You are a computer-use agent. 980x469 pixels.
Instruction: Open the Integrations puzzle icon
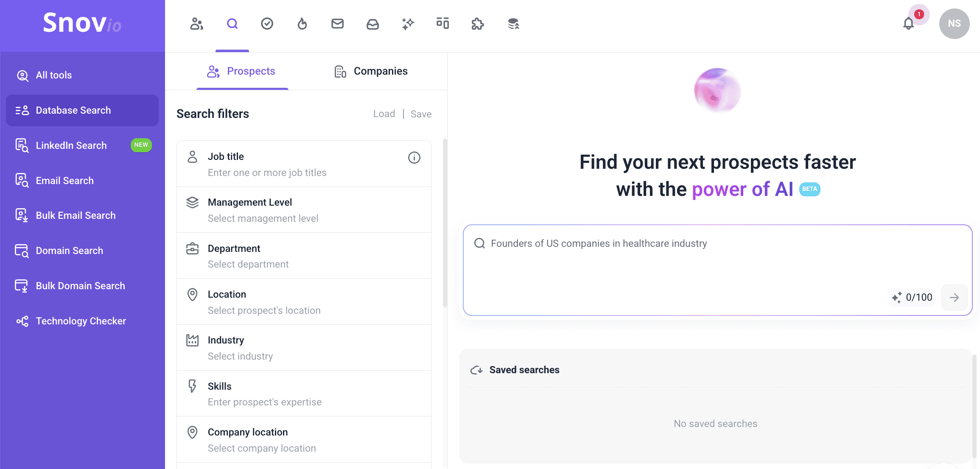coord(478,24)
